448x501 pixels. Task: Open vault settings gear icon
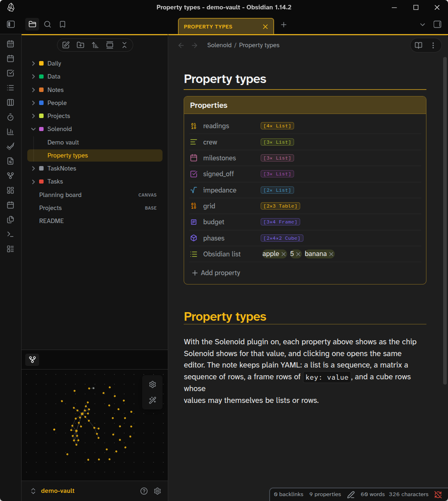pyautogui.click(x=158, y=491)
